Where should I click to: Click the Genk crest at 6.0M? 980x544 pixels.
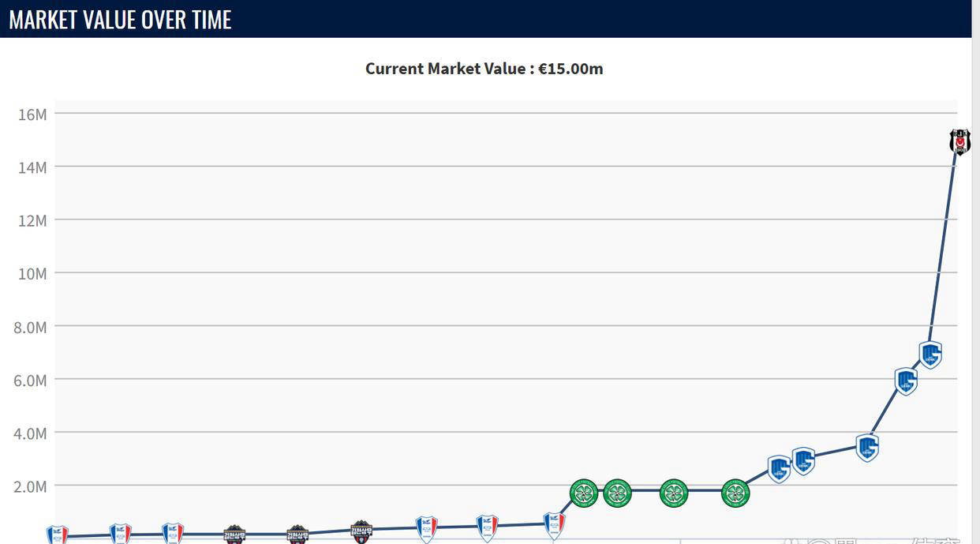pos(906,381)
